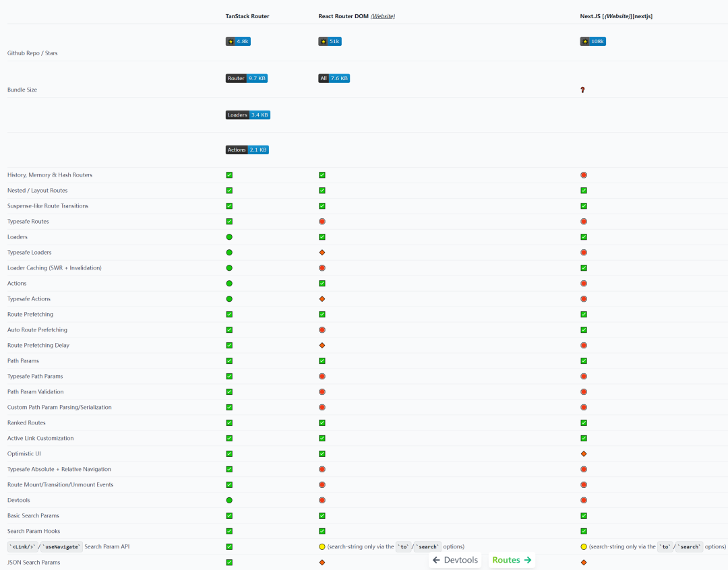Image resolution: width=728 pixels, height=570 pixels.
Task: Click the Ranked Routes label
Action: 26,423
